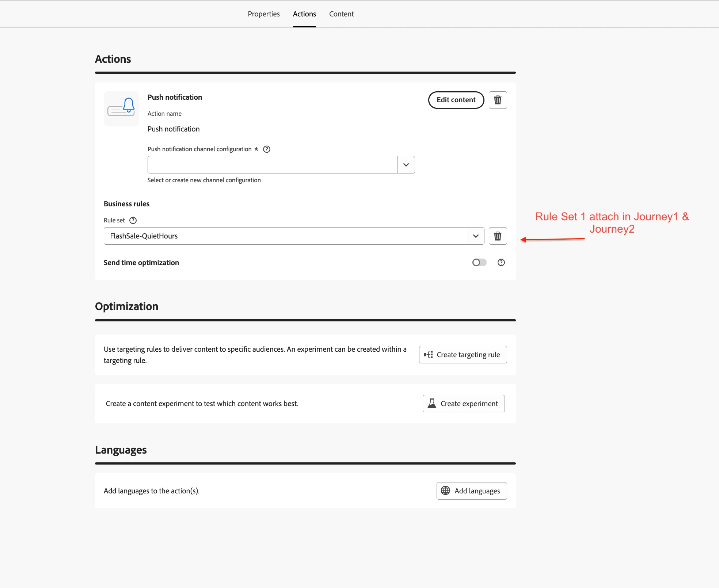Viewport: 719px width, 588px height.
Task: Click channel configuration input box
Action: point(272,165)
